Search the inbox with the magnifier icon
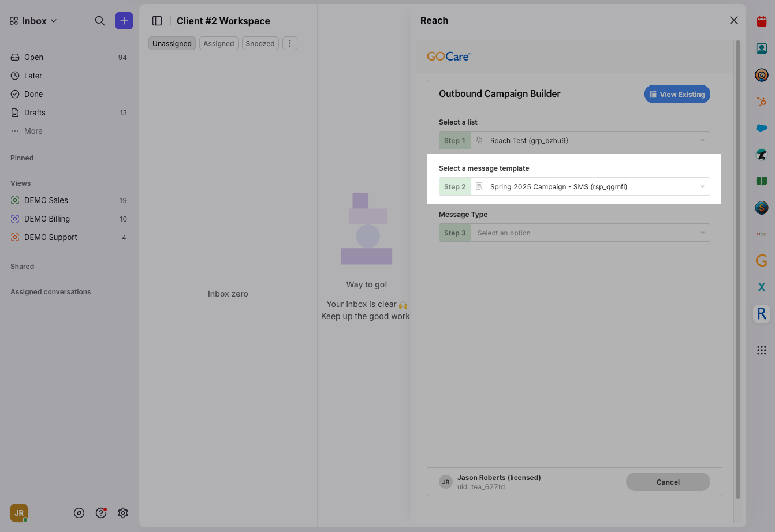Image resolution: width=775 pixels, height=532 pixels. coord(100,21)
